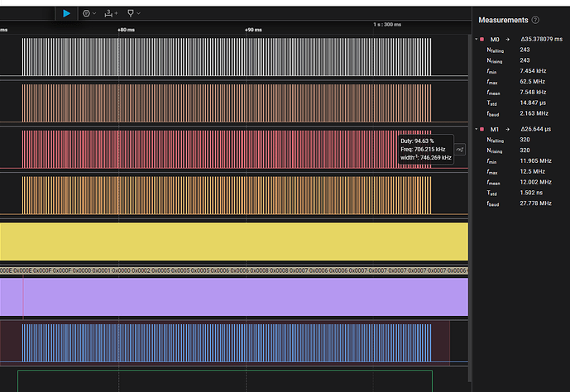Screen dimensions: 570x392
Task: Click the trigger settings icon in toolbar
Action: (x=86, y=13)
